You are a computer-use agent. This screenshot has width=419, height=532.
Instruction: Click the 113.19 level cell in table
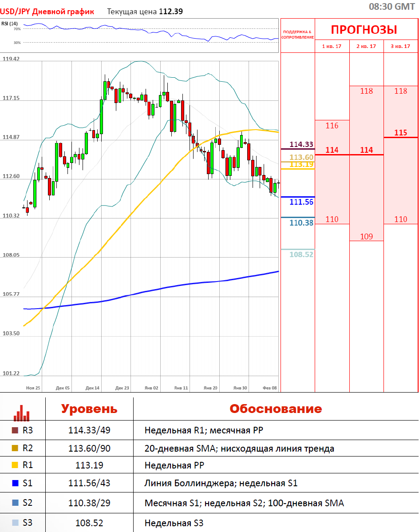click(90, 465)
